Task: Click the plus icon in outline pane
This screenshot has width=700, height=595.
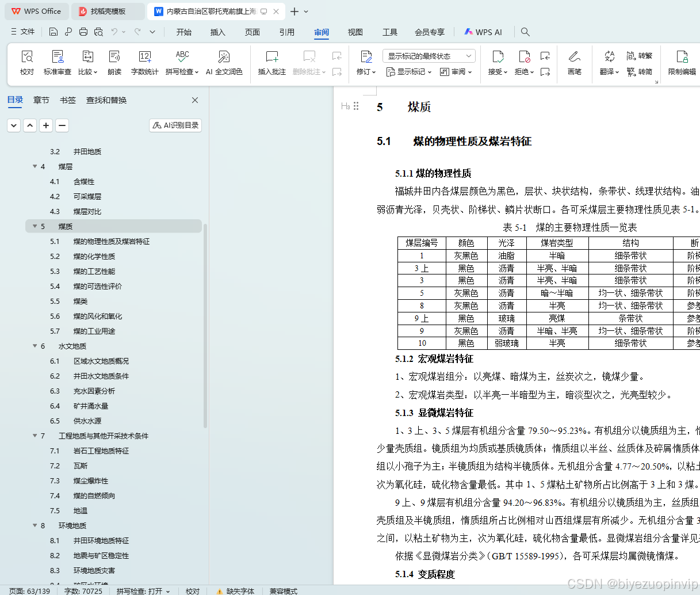Action: pyautogui.click(x=46, y=125)
